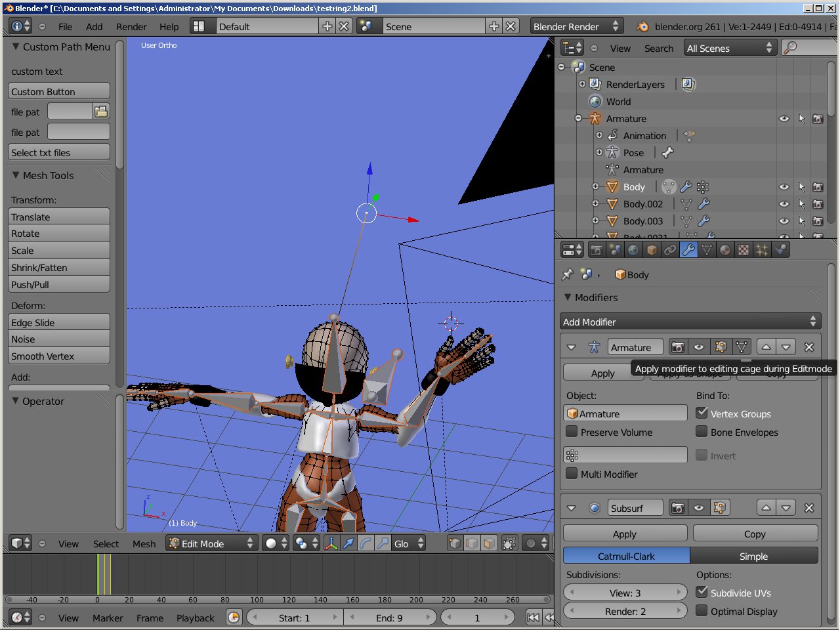840x630 pixels.
Task: Open the All Scenes display dropdown
Action: tap(730, 48)
